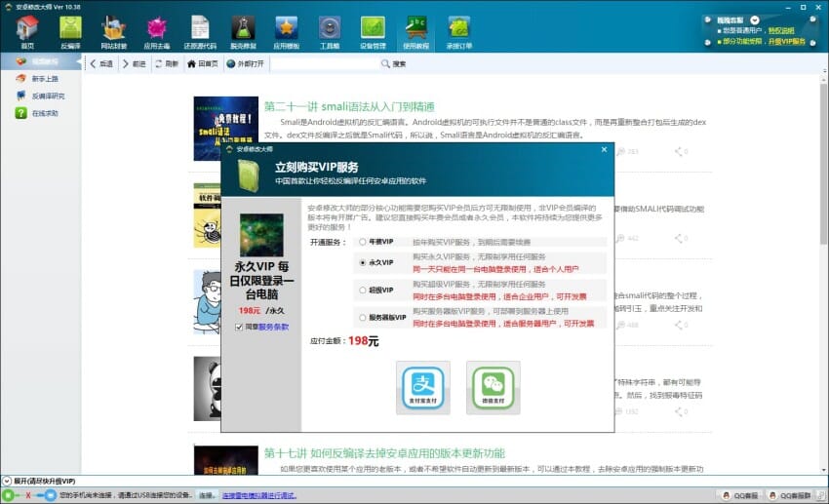
Task: Share the spider tutorial via share icon
Action: 681,238
